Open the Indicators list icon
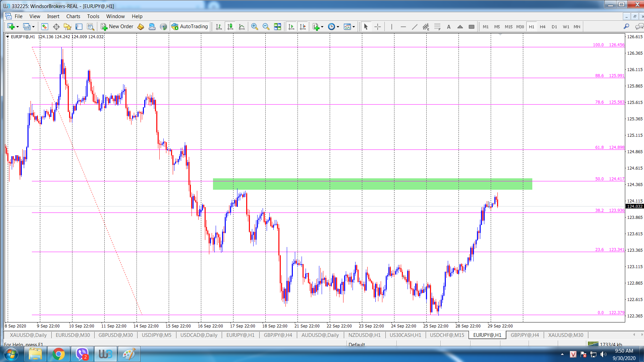The height and width of the screenshot is (362, 644). click(x=316, y=26)
